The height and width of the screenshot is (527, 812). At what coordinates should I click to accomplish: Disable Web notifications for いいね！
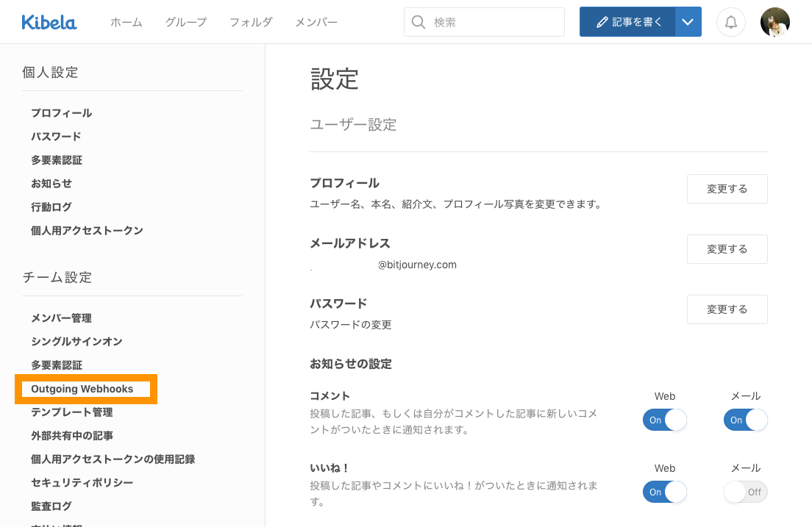[x=664, y=492]
